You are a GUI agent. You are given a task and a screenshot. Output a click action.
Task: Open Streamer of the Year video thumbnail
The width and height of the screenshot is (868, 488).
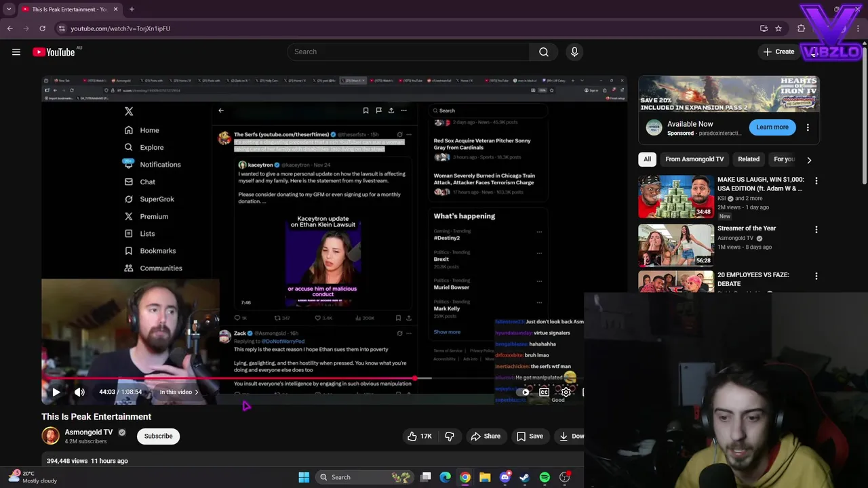point(676,245)
